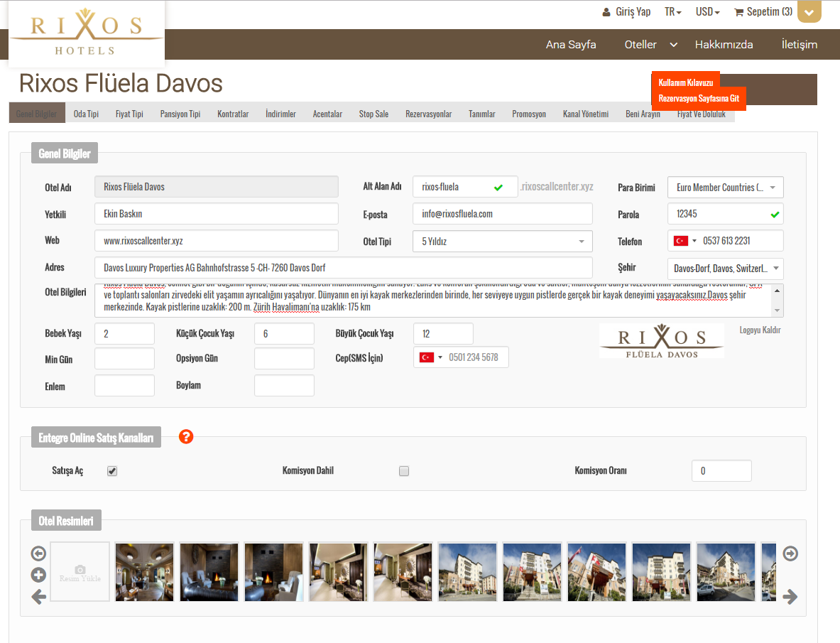Open the Kontratlar tab

(233, 114)
